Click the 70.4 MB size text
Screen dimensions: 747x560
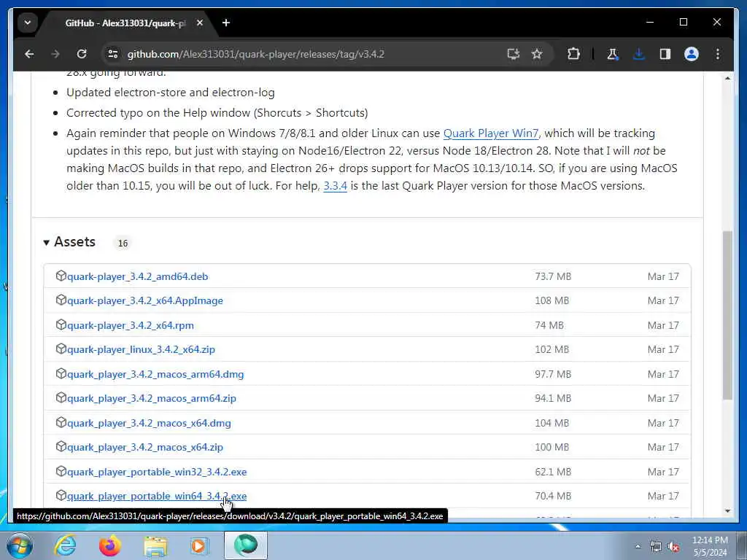coord(553,496)
